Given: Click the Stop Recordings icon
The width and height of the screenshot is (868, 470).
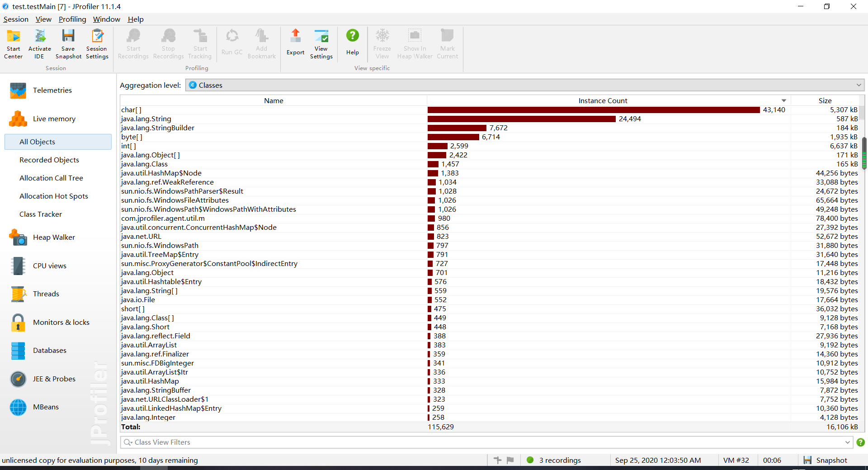Looking at the screenshot, I should pos(168,44).
